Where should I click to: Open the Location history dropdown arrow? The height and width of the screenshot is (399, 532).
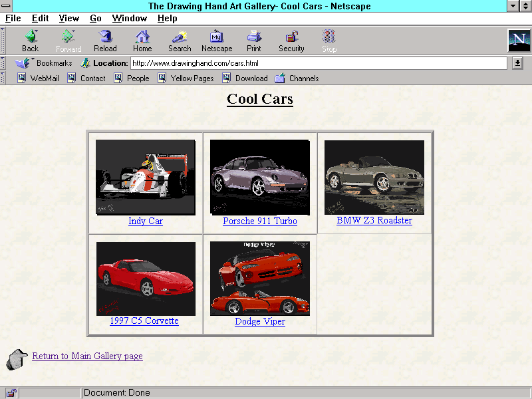point(517,63)
